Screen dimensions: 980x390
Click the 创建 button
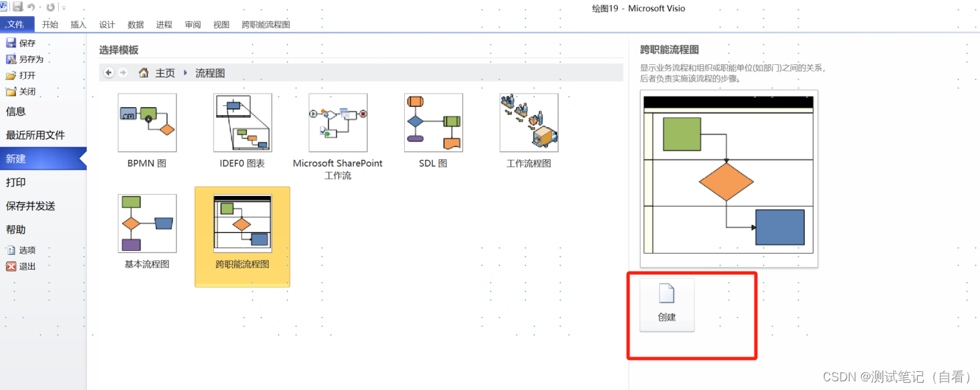tap(667, 305)
